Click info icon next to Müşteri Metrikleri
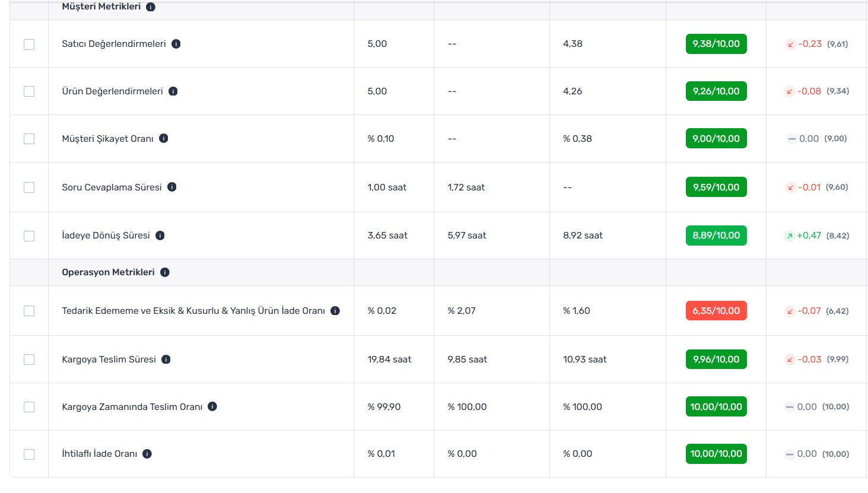 pyautogui.click(x=151, y=7)
